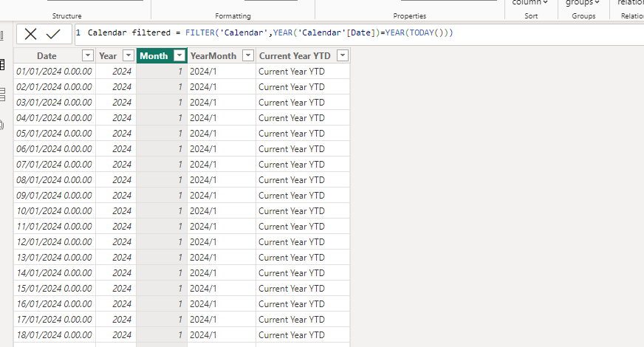
Task: Click the cell 03/01/2024 0.00.00
Action: pos(54,102)
